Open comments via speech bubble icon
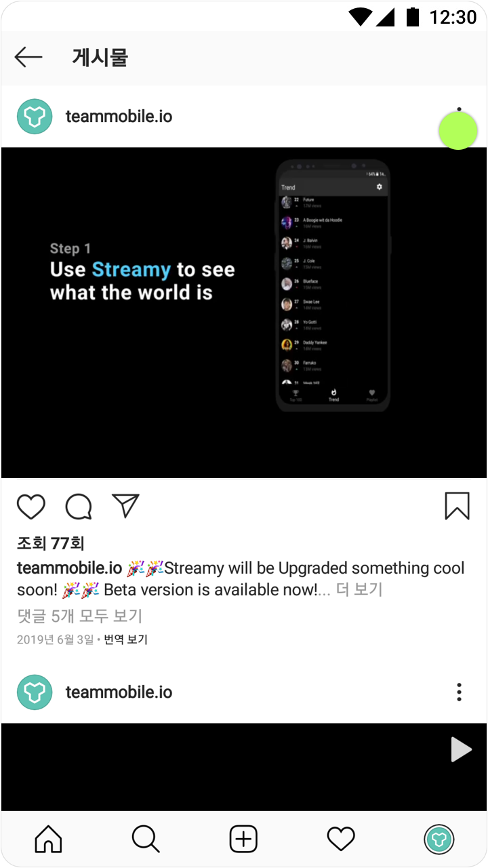488x868 pixels. coord(79,507)
